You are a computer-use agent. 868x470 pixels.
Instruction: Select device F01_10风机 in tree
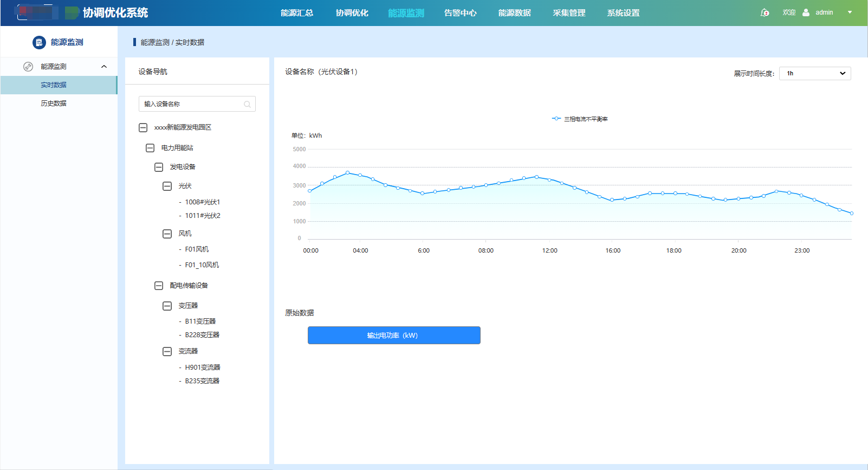[x=202, y=265]
